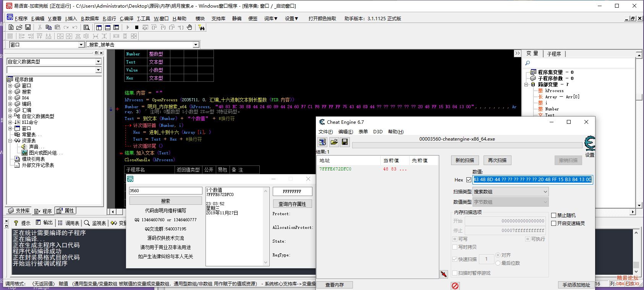Expand the 自定义数据类型 combo box
The height and width of the screenshot is (290, 644).
(x=98, y=62)
